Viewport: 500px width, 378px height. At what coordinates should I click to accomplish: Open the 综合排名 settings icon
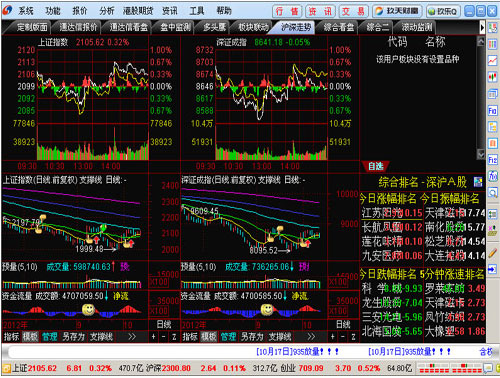click(478, 182)
